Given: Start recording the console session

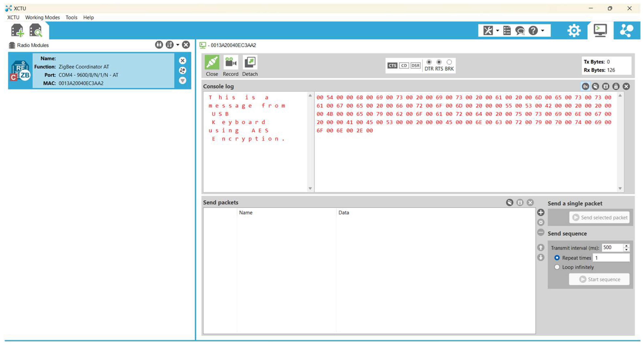Looking at the screenshot, I should [230, 66].
